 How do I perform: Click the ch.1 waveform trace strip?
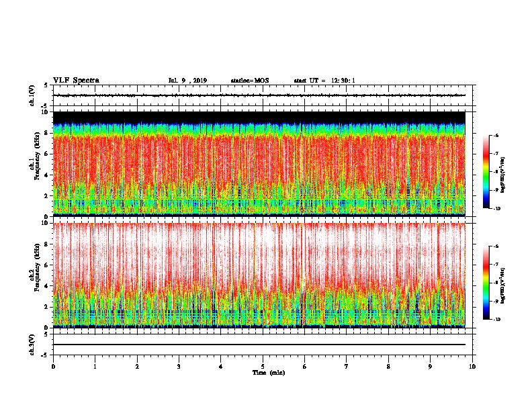259,95
